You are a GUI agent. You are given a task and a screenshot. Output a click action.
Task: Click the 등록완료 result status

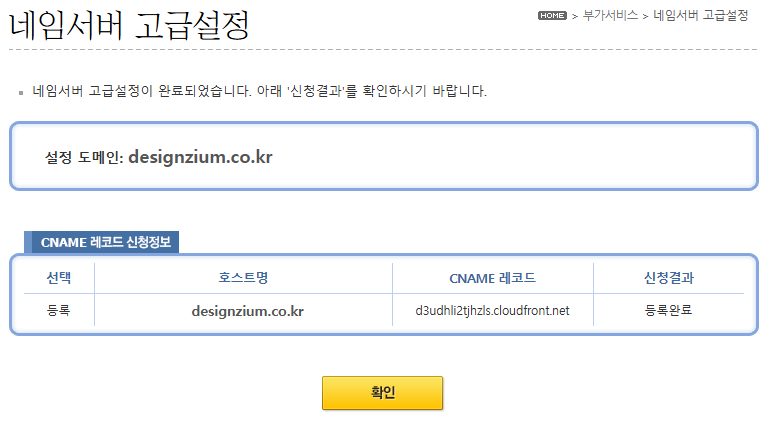[669, 310]
